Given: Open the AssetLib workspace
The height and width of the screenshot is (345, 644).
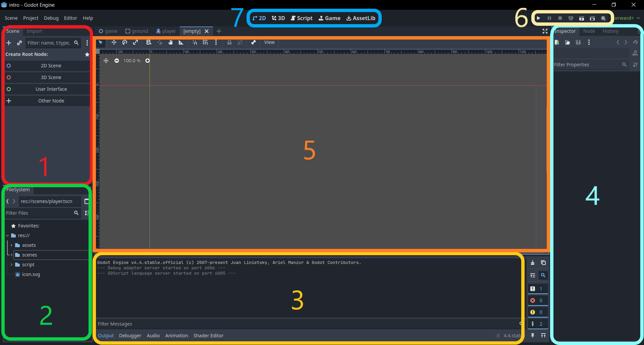Looking at the screenshot, I should (x=361, y=18).
